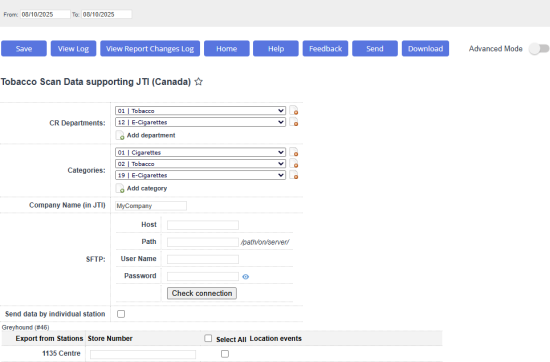Screen dimensions: 550x362
Task: Remove the 01 Tobacco department row
Action: click(x=294, y=111)
